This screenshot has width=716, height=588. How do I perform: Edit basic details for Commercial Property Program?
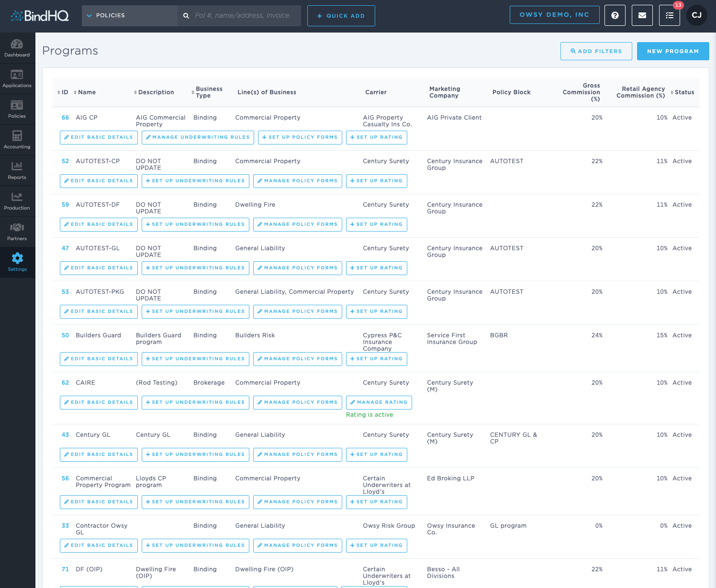[x=99, y=502]
